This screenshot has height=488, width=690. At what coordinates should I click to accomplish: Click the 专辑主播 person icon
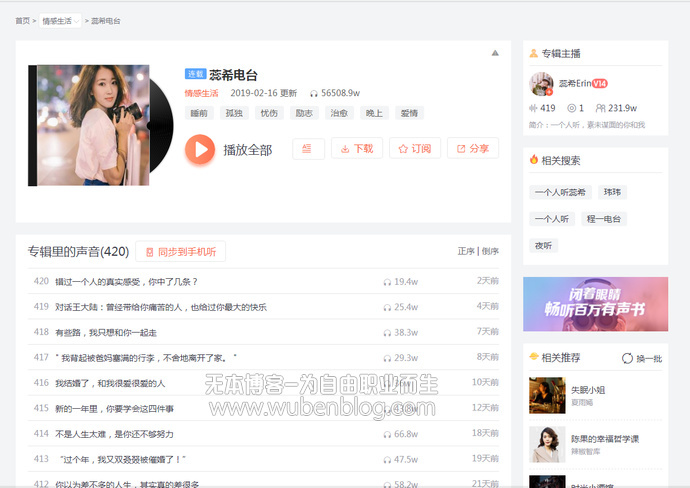[533, 53]
